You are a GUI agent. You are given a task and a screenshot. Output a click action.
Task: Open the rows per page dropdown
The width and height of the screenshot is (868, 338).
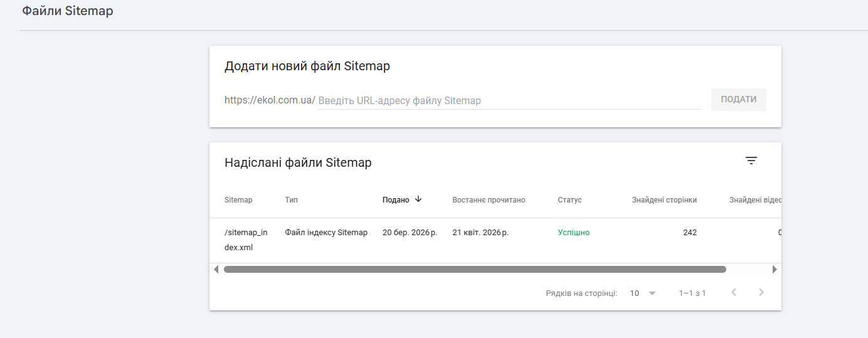click(643, 293)
